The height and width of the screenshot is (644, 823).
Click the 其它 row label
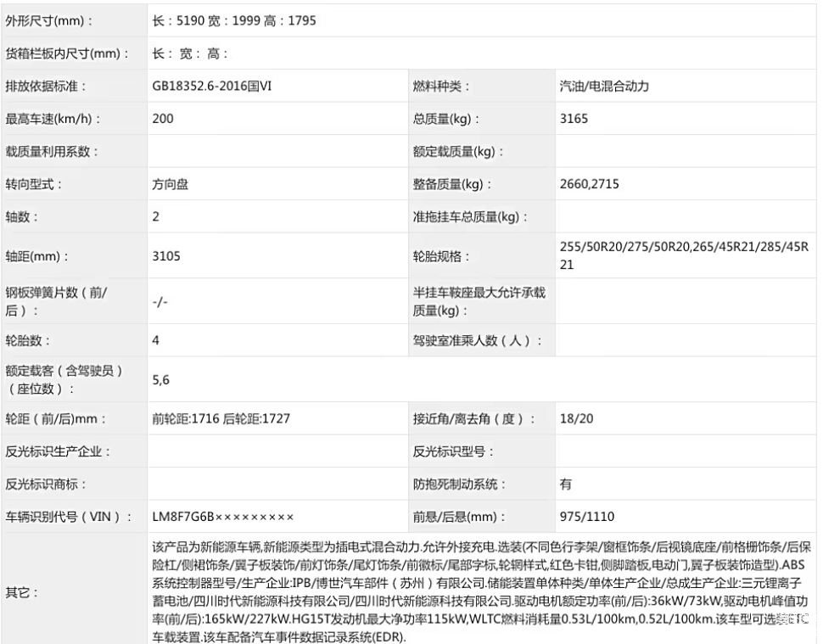(22, 591)
